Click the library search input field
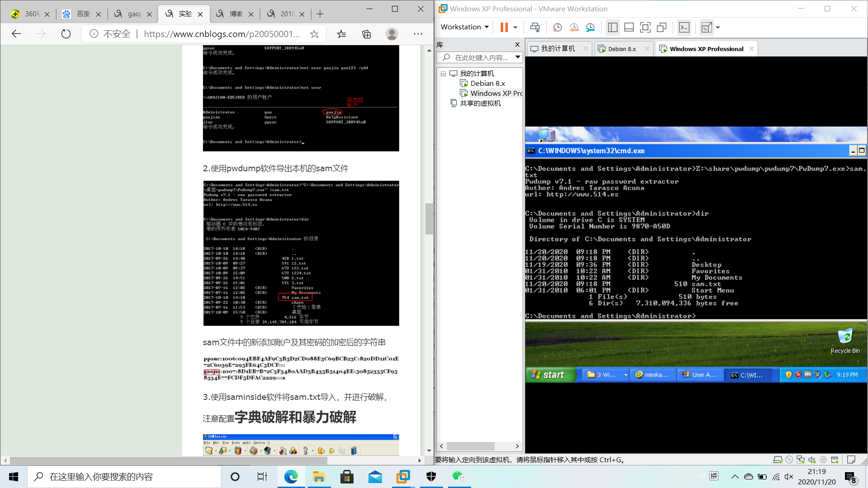868x488 pixels. (481, 57)
